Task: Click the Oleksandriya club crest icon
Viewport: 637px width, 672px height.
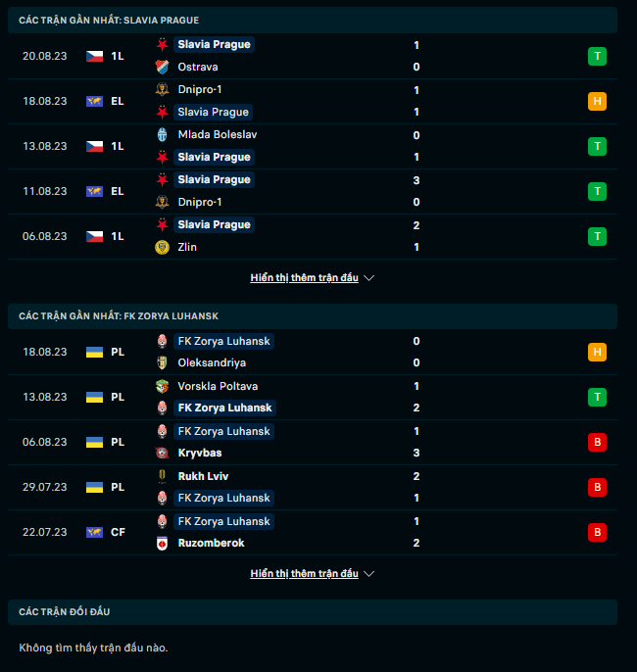Action: [x=162, y=363]
